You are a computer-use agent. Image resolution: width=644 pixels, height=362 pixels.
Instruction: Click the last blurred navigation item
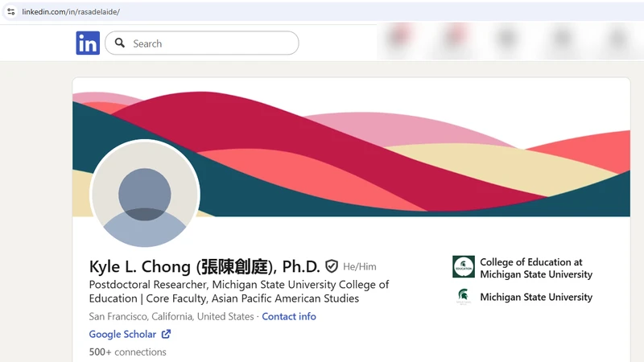[617, 39]
